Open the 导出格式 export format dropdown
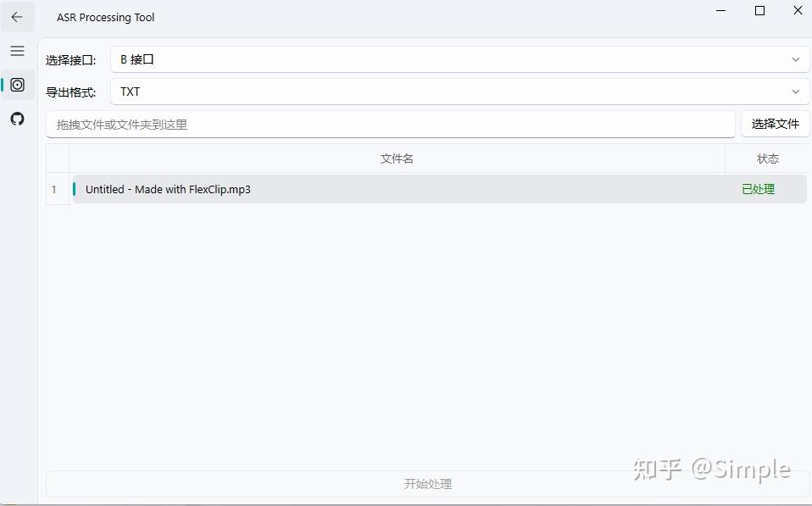Viewport: 812px width, 506px height. (458, 92)
